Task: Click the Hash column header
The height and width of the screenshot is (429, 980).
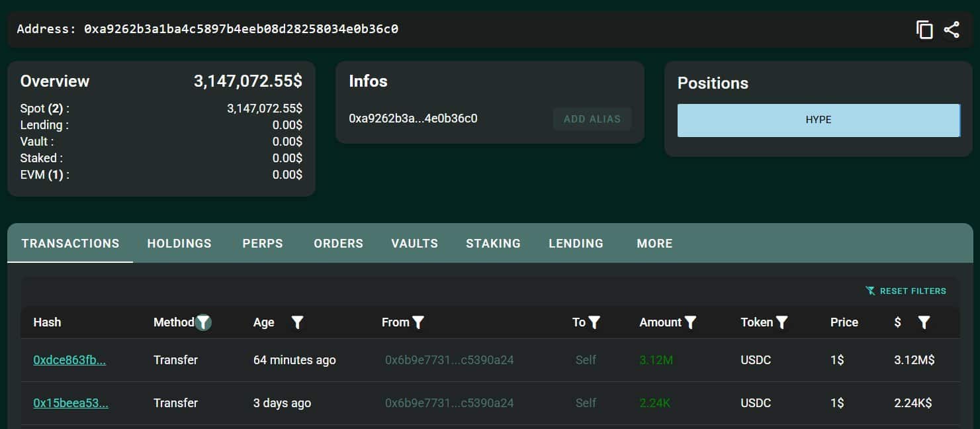Action: click(x=47, y=322)
